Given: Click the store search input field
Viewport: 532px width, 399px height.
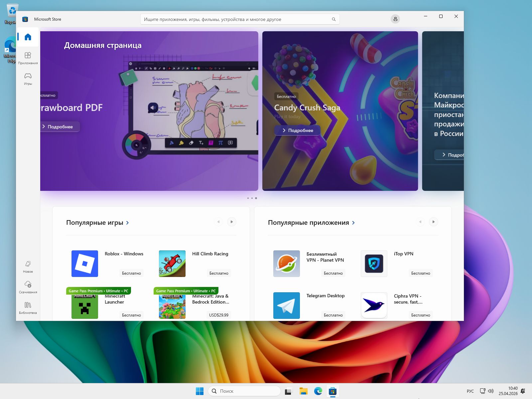Looking at the screenshot, I should (x=233, y=19).
